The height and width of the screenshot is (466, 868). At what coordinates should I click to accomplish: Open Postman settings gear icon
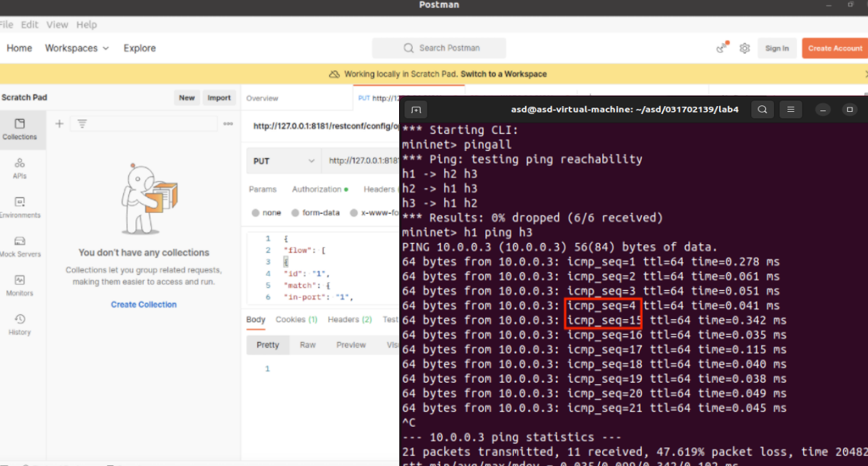(745, 48)
